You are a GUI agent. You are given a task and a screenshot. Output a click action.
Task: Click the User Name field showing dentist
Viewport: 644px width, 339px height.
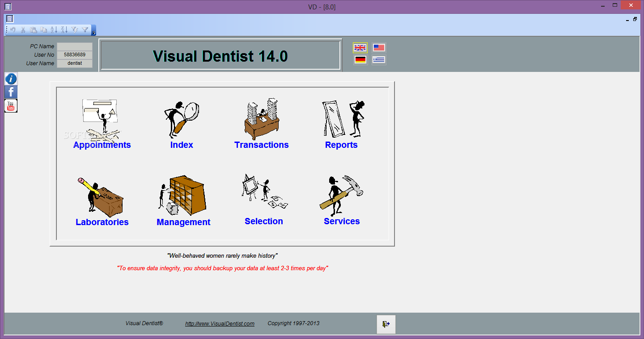click(75, 63)
